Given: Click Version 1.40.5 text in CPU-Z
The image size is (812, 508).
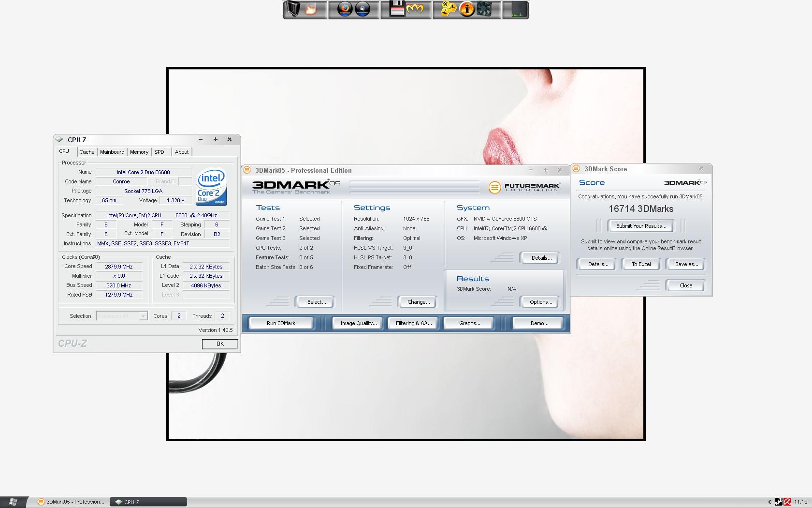Looking at the screenshot, I should click(x=216, y=330).
